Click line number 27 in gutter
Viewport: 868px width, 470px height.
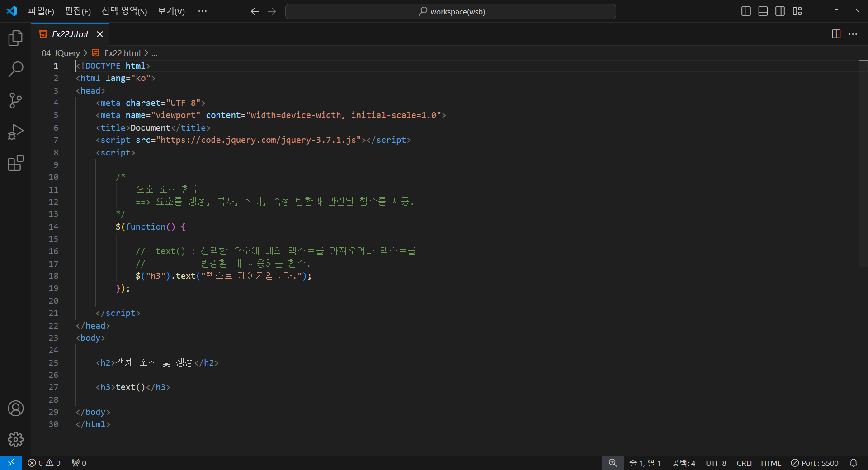coord(53,387)
